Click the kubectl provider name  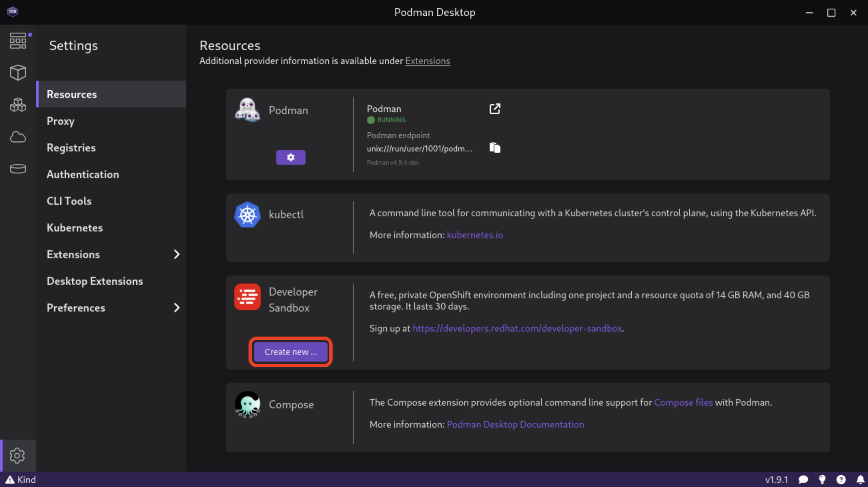286,214
